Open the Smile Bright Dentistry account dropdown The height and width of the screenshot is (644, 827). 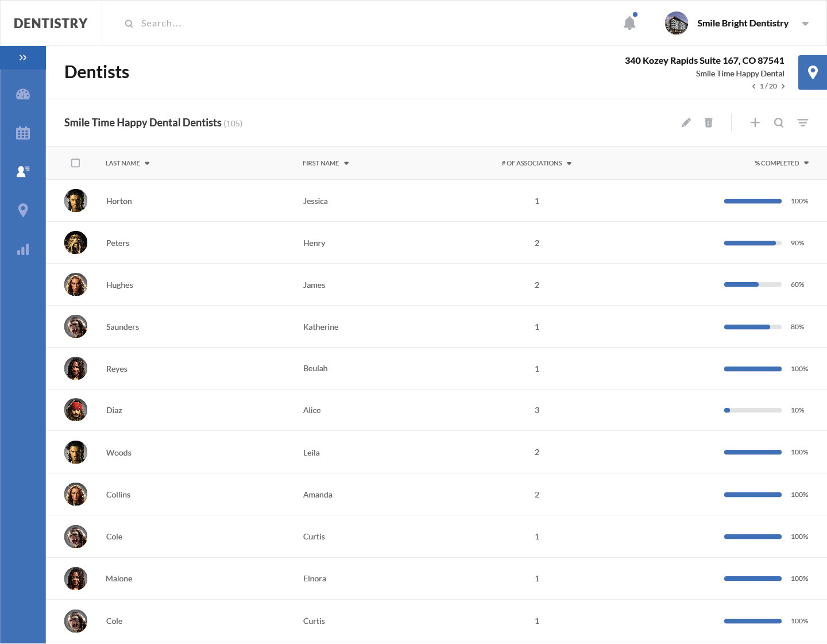point(805,24)
